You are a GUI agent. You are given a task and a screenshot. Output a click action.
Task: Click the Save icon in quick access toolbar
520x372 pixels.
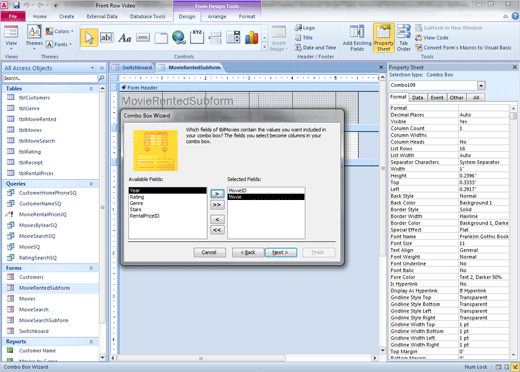[16, 5]
